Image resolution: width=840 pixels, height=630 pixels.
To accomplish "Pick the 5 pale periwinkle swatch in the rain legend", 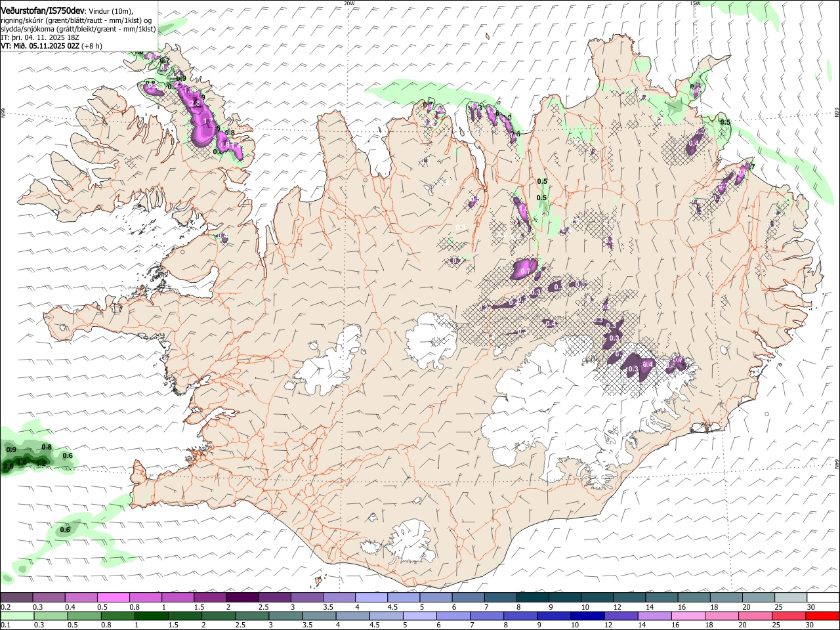I will point(419,616).
